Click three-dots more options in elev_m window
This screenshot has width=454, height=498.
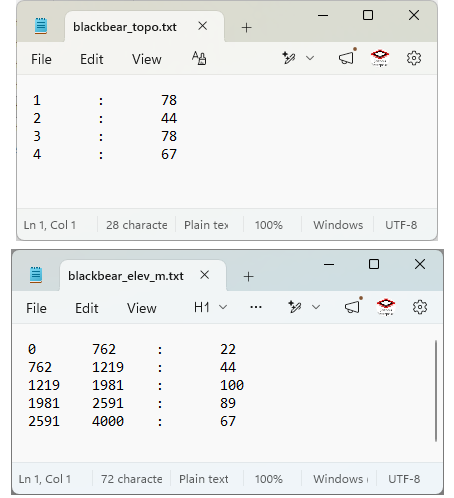coord(256,307)
